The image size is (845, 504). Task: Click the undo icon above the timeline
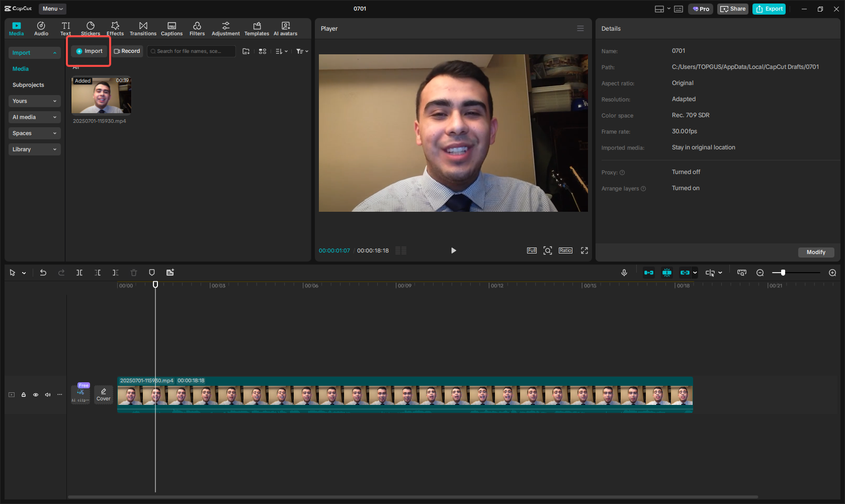(43, 272)
